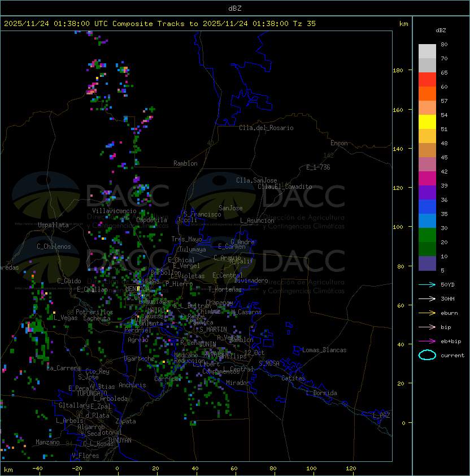470x476 pixels.
Task: Select the Lomas_Blancas map label
Action: click(324, 350)
